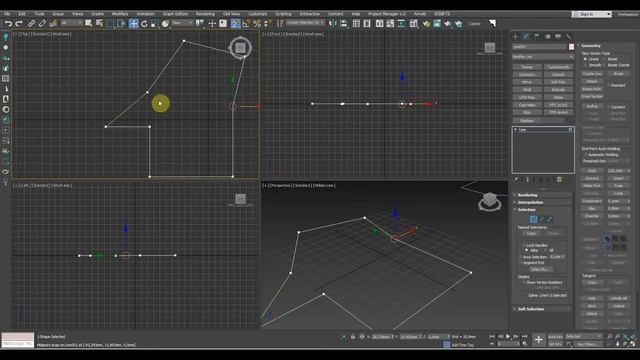Open the Utilities command panel tab

coord(569,37)
